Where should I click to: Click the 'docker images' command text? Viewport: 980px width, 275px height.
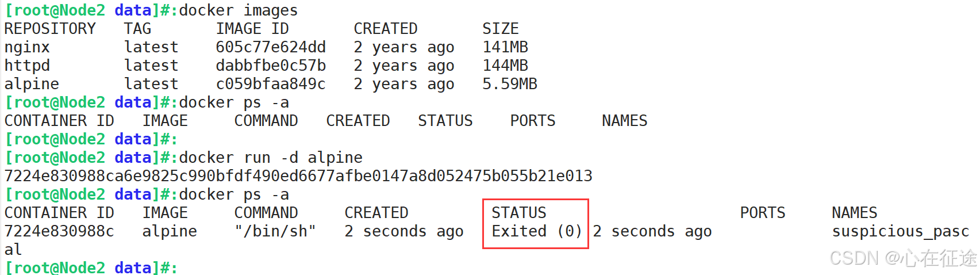tap(239, 10)
